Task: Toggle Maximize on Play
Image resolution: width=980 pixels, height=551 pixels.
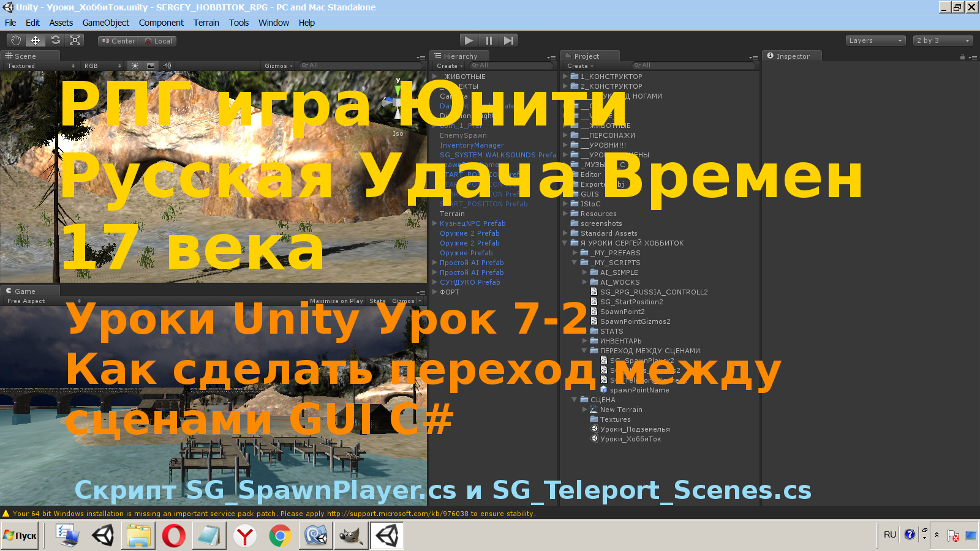Action: click(336, 301)
